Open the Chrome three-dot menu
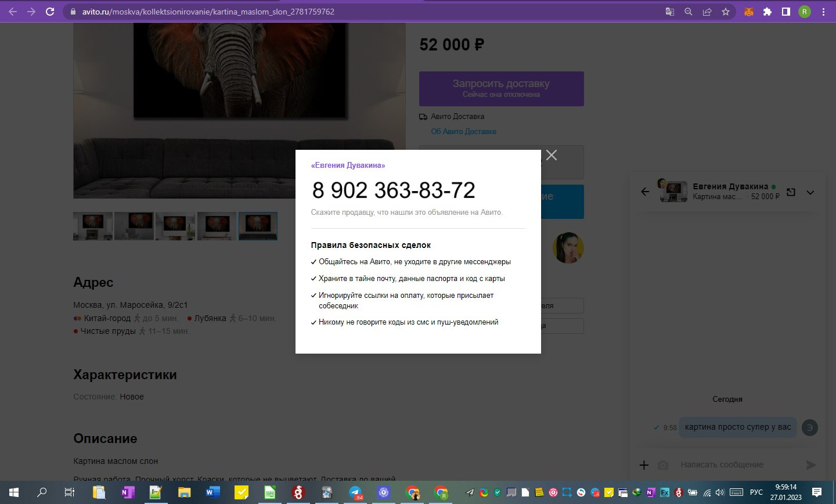 [x=823, y=12]
